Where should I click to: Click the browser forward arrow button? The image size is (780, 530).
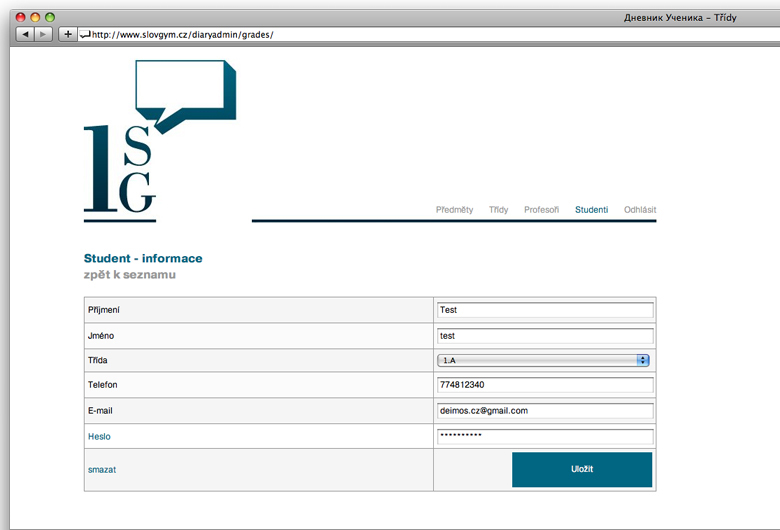[x=44, y=34]
